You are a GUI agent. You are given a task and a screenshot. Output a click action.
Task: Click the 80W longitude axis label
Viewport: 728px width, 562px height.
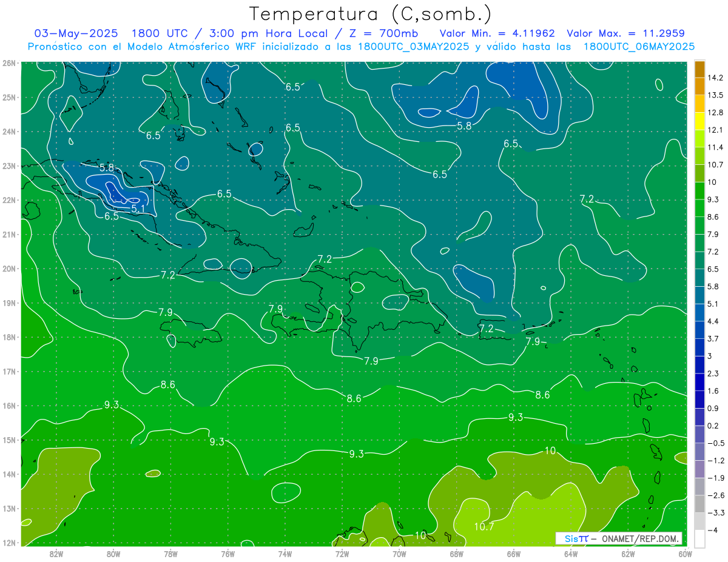click(113, 554)
